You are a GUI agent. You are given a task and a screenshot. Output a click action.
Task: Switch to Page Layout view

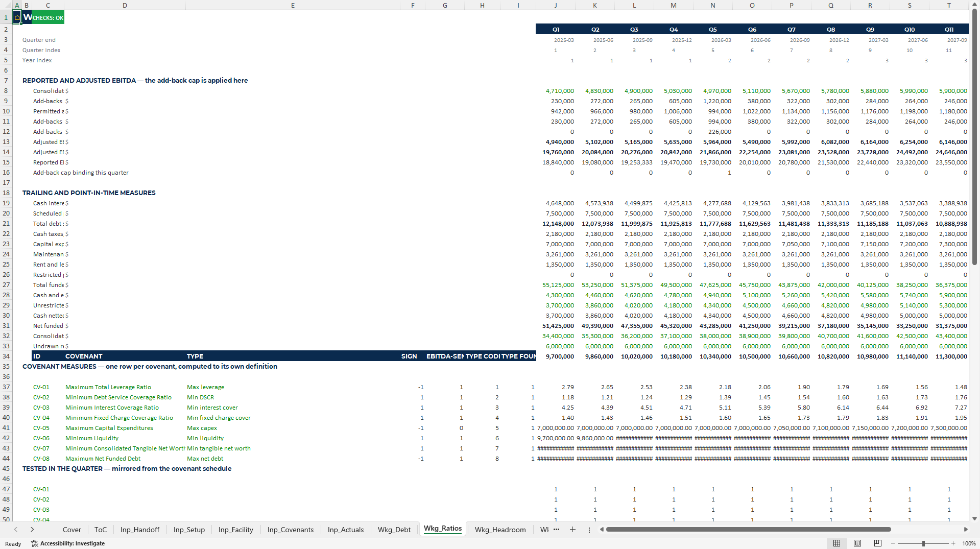(857, 543)
